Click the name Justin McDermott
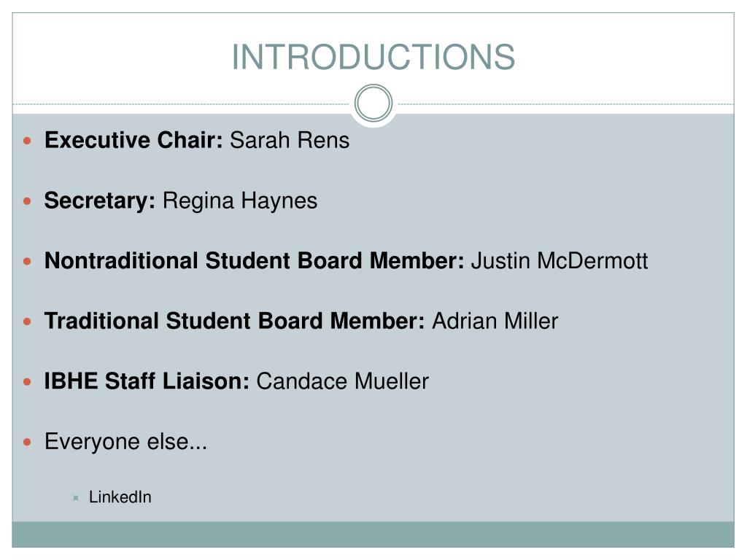This screenshot has width=747, height=560. (559, 260)
